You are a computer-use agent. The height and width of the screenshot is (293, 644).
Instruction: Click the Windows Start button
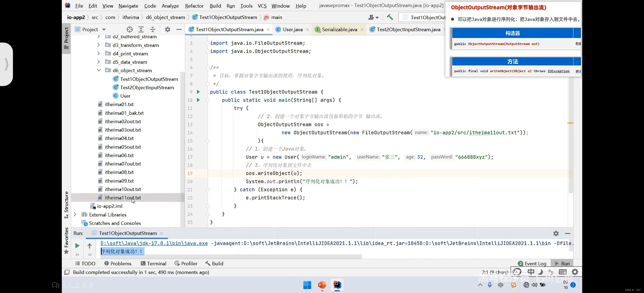click(307, 285)
